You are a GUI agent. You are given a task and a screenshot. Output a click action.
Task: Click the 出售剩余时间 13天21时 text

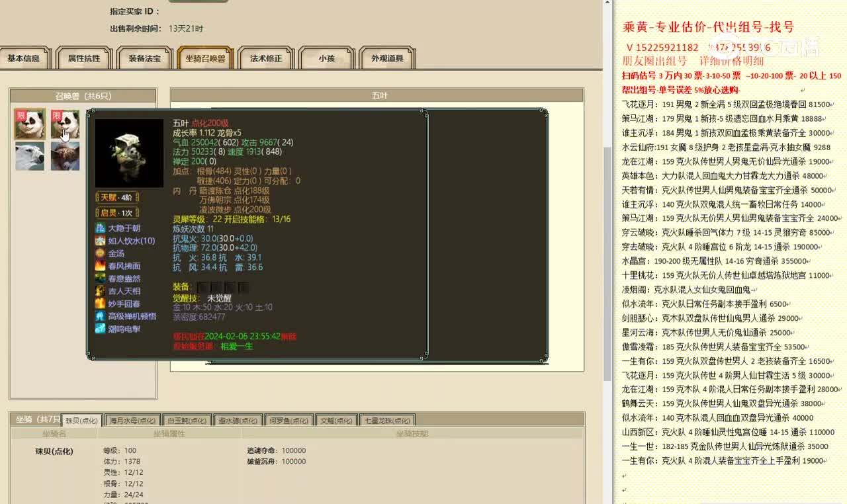157,28
